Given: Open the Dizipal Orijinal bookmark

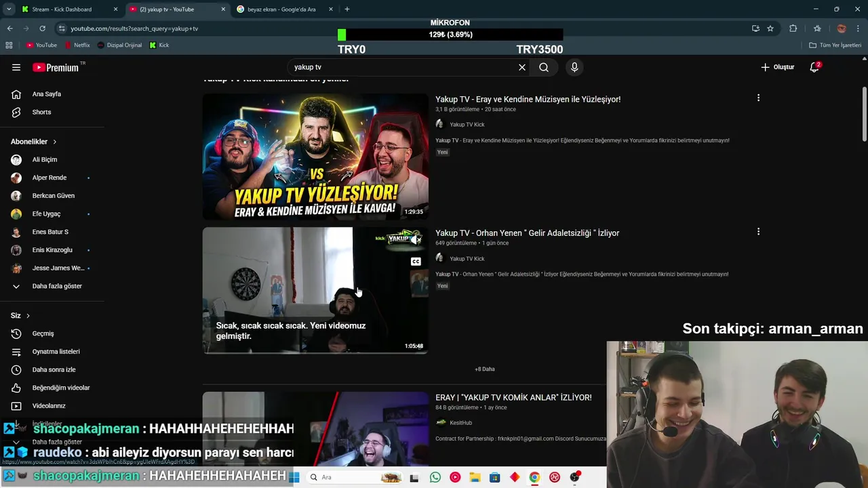Looking at the screenshot, I should [x=119, y=45].
